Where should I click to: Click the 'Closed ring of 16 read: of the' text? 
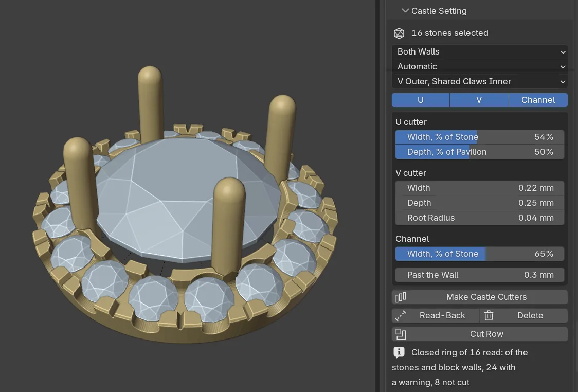[469, 352]
